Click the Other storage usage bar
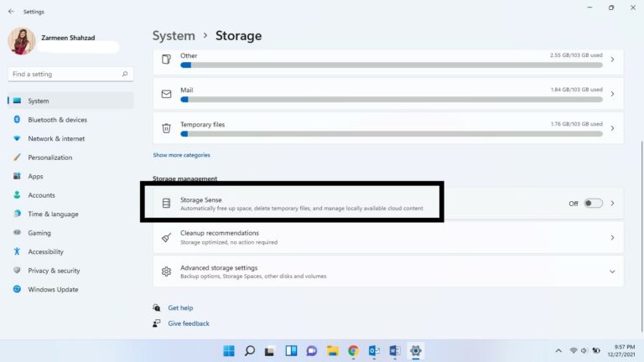This screenshot has width=644, height=362. (392, 65)
